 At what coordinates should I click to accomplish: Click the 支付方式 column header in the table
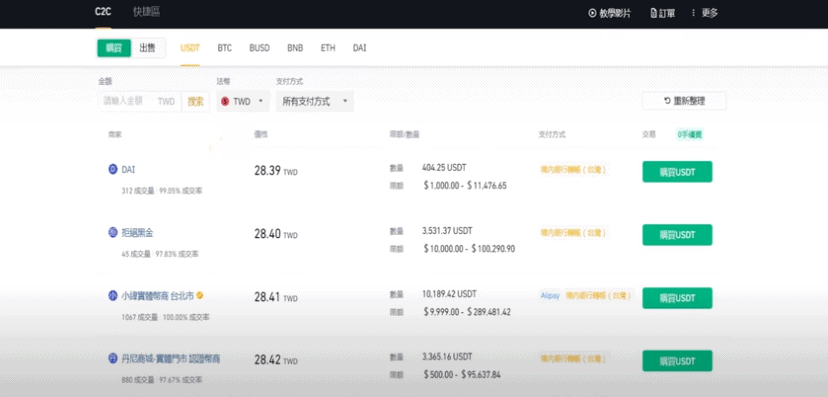[x=552, y=135]
